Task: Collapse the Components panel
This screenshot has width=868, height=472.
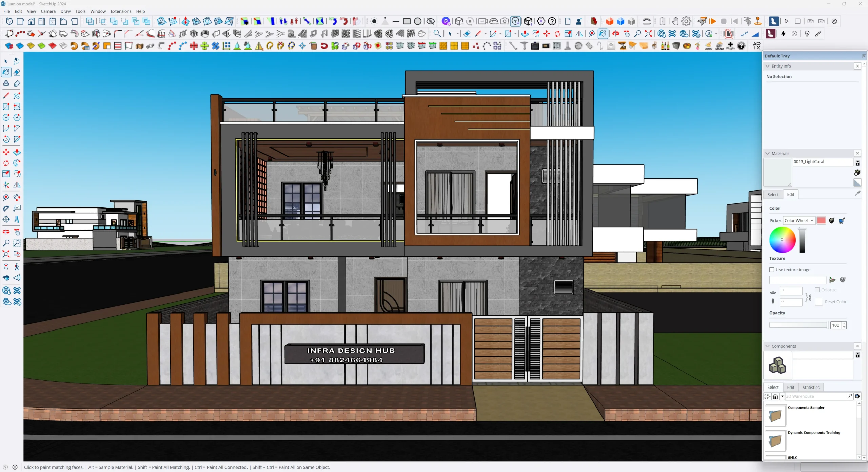Action: pyautogui.click(x=768, y=346)
